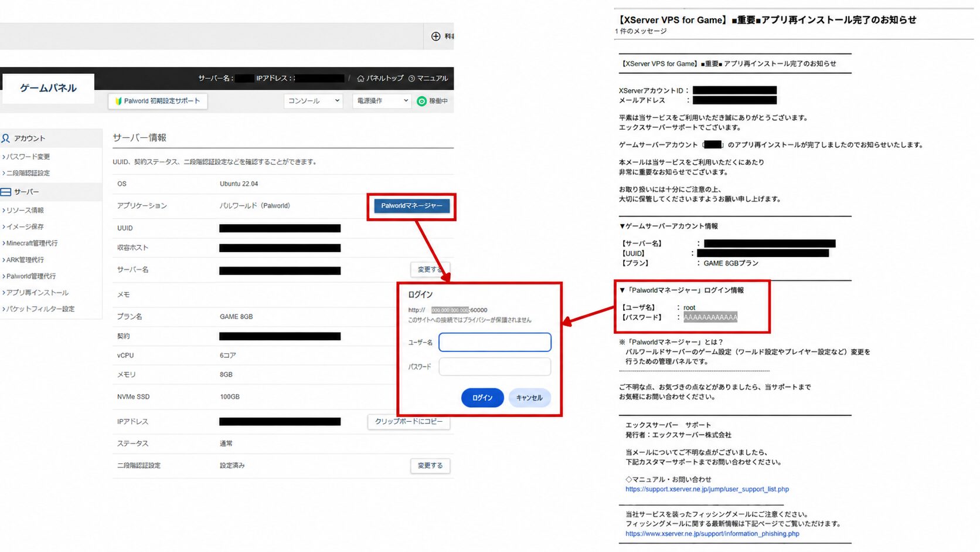
Task: Click 変更する button in 二段階認証設定 row
Action: coord(430,466)
